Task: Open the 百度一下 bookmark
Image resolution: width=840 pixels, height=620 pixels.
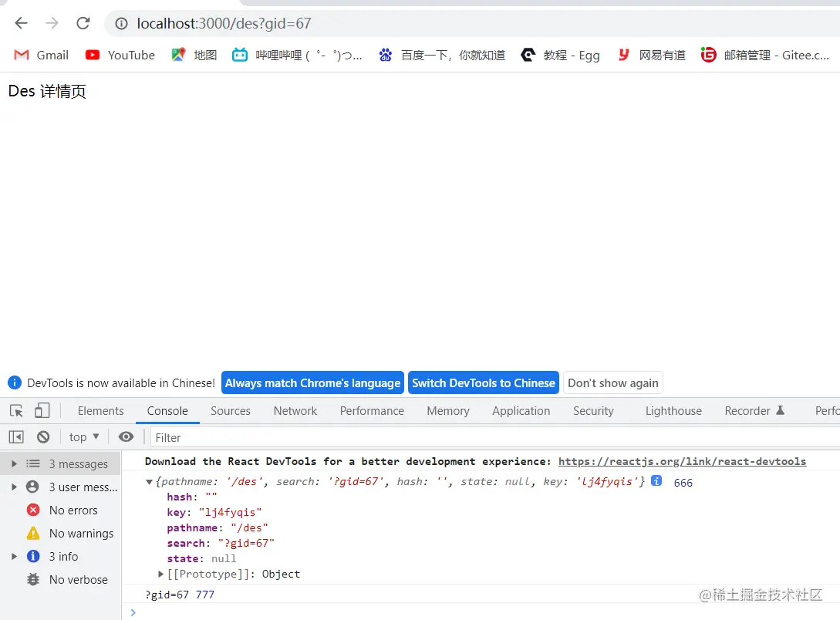Action: [x=442, y=56]
